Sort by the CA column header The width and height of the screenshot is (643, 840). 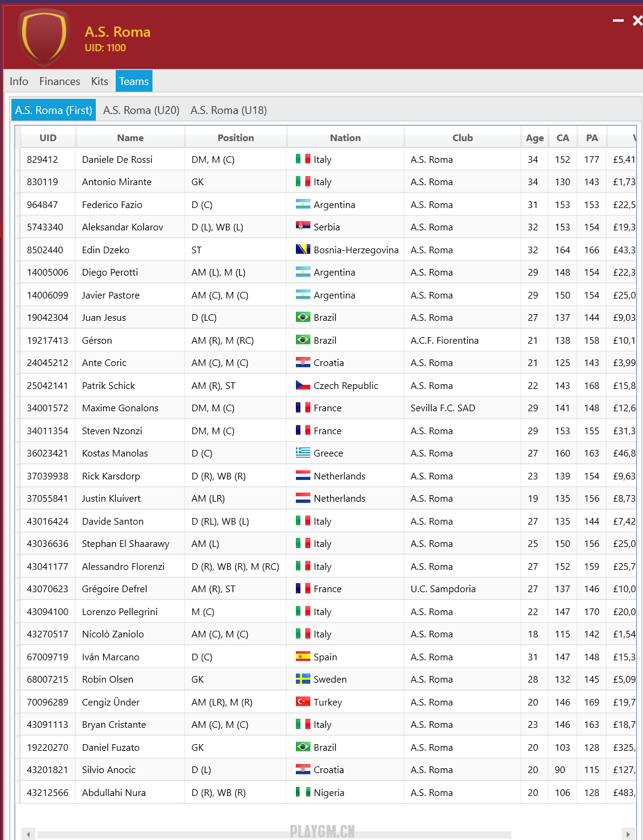[x=563, y=137]
